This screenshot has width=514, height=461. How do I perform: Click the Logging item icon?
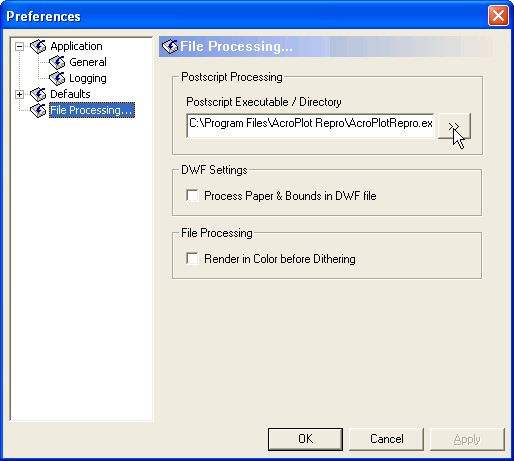[x=57, y=78]
